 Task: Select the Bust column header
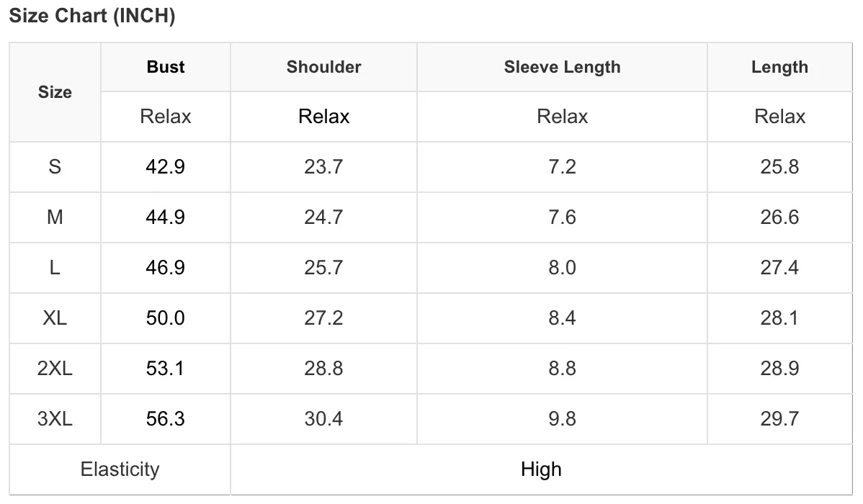[165, 66]
